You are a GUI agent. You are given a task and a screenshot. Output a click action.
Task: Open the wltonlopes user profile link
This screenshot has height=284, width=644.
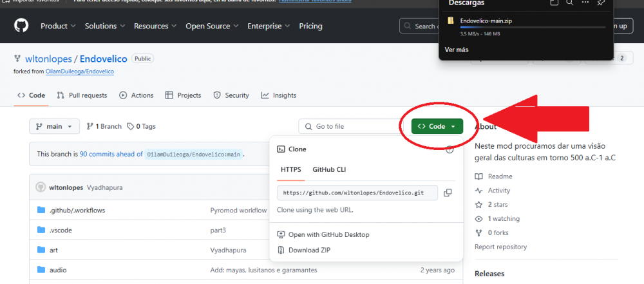point(48,59)
